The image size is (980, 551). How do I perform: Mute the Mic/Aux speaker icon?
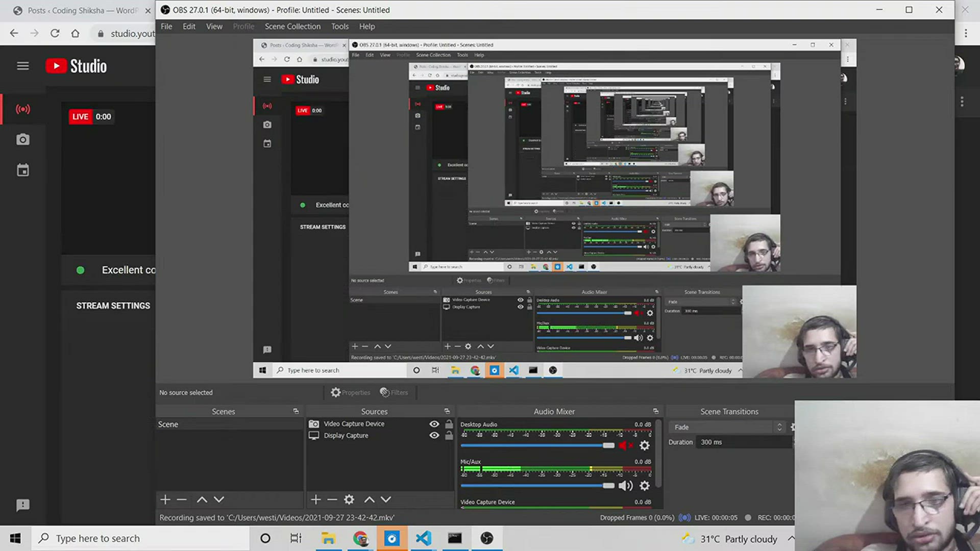[x=625, y=486]
